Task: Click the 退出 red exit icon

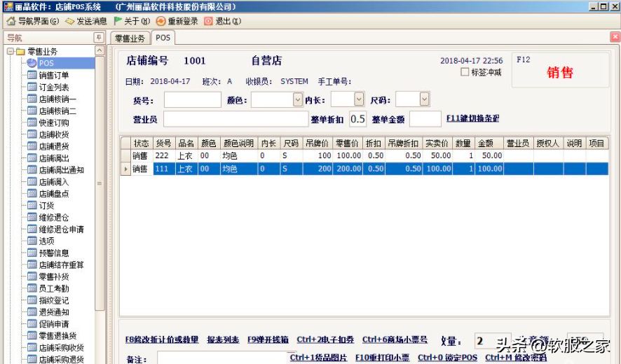Action: (208, 21)
